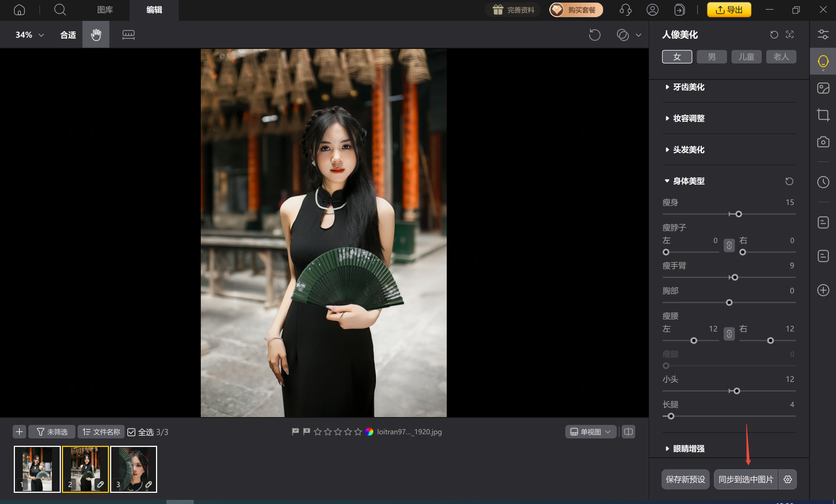Click the home icon
This screenshot has height=504, width=836.
pos(19,10)
